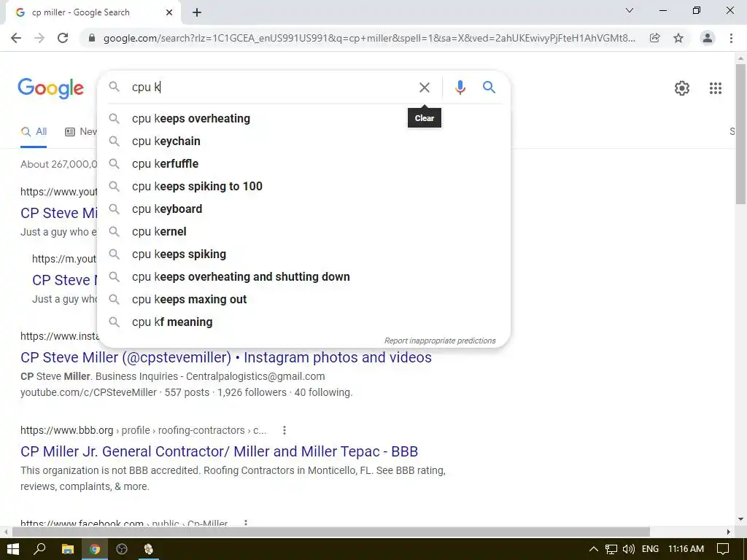This screenshot has height=560, width=747.
Task: Open File Explorer from taskbar
Action: tap(68, 549)
